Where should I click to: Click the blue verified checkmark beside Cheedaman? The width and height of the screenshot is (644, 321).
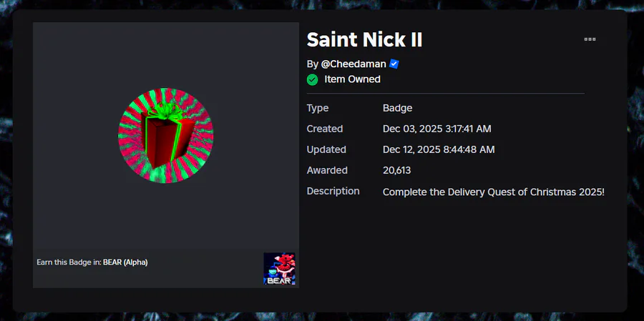[x=394, y=64]
